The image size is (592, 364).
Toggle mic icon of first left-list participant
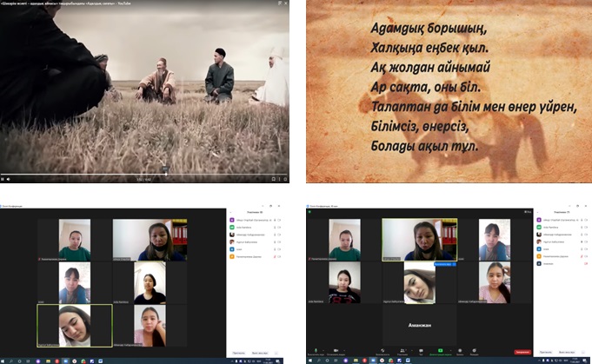pyautogui.click(x=275, y=220)
